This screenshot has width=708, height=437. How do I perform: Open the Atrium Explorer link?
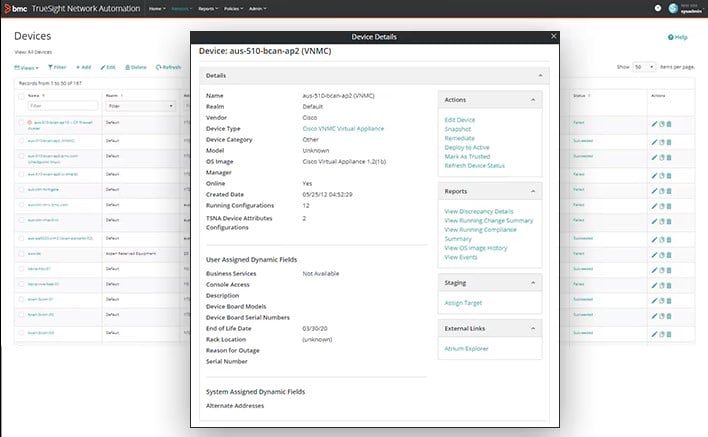466,349
